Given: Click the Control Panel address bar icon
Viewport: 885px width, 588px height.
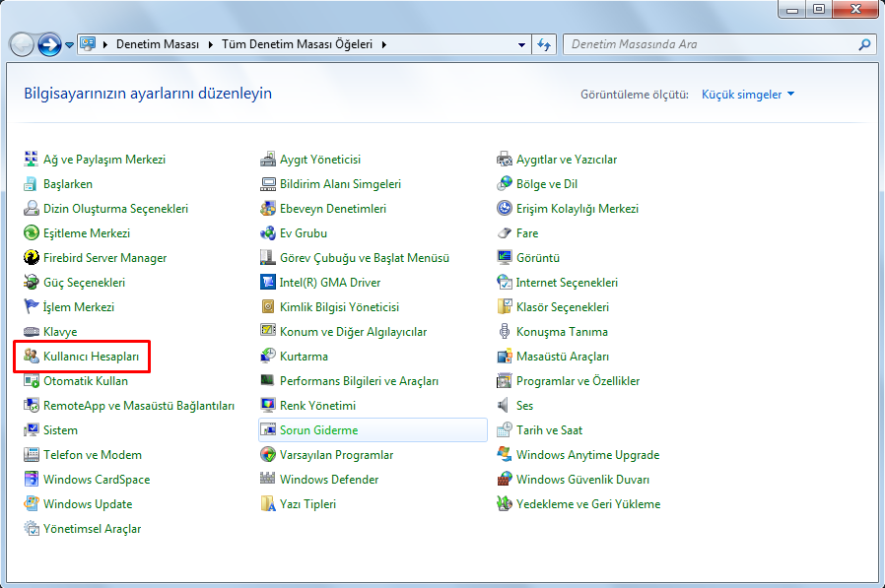Looking at the screenshot, I should coord(88,44).
